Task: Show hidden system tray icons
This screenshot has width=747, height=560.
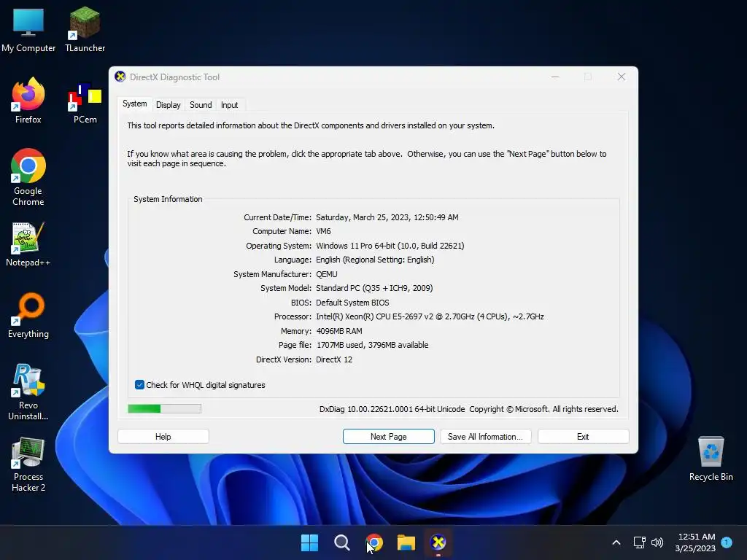Action: pyautogui.click(x=616, y=542)
